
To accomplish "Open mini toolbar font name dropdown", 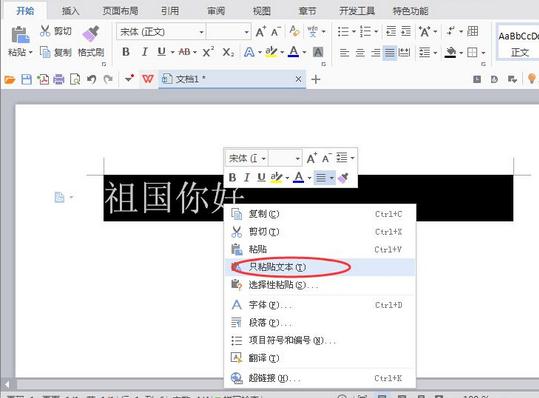I will click(264, 159).
